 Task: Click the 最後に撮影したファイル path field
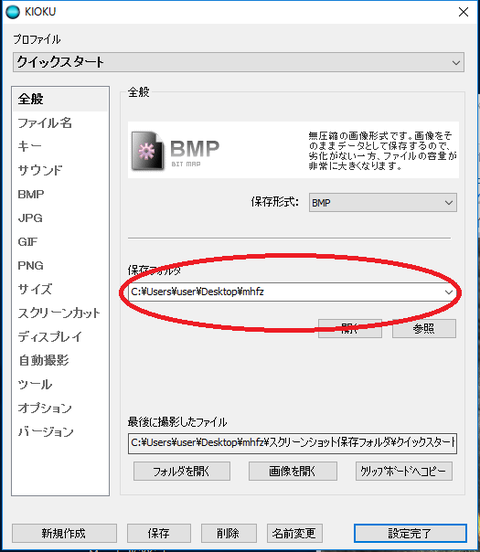292,443
